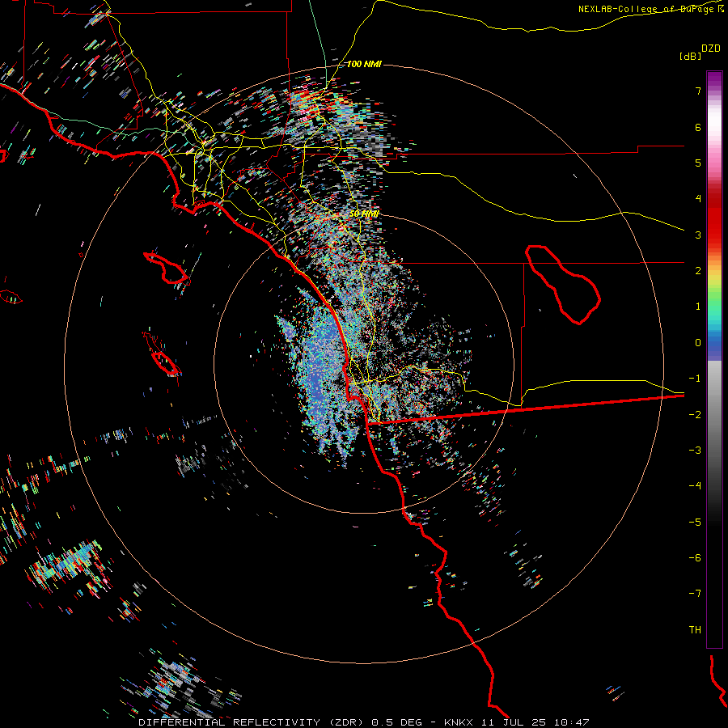Click the purple top of color scale
Screen dimensions: 728x728
click(714, 78)
